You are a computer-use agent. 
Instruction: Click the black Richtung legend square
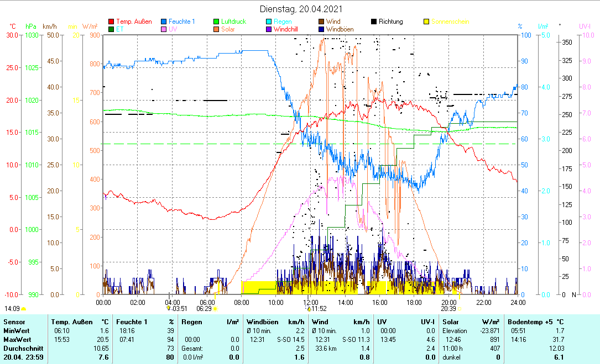374,22
